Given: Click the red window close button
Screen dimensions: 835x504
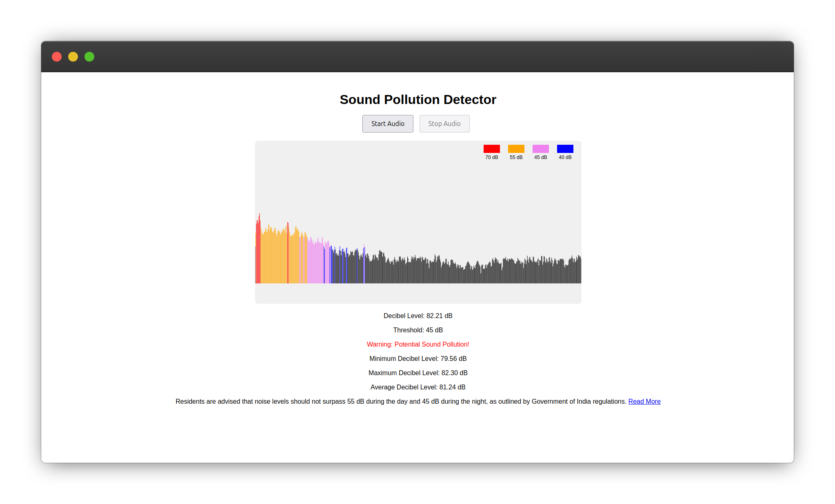Looking at the screenshot, I should 57,57.
